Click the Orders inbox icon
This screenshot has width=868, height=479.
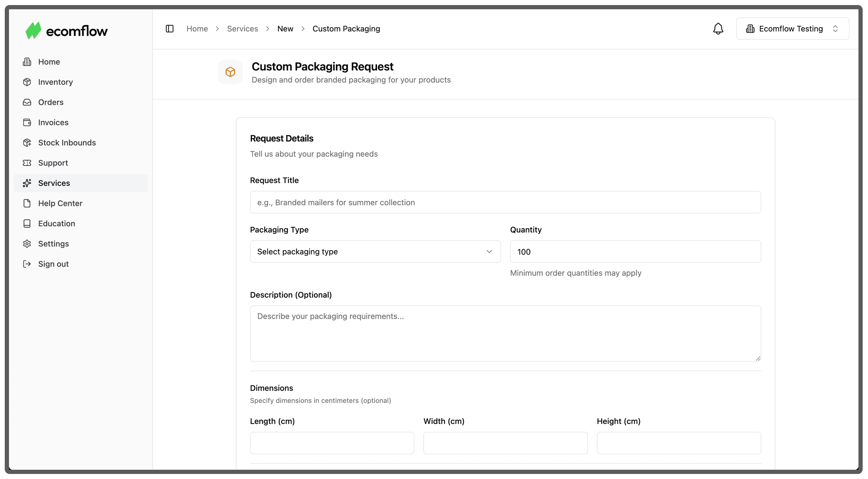pyautogui.click(x=27, y=102)
